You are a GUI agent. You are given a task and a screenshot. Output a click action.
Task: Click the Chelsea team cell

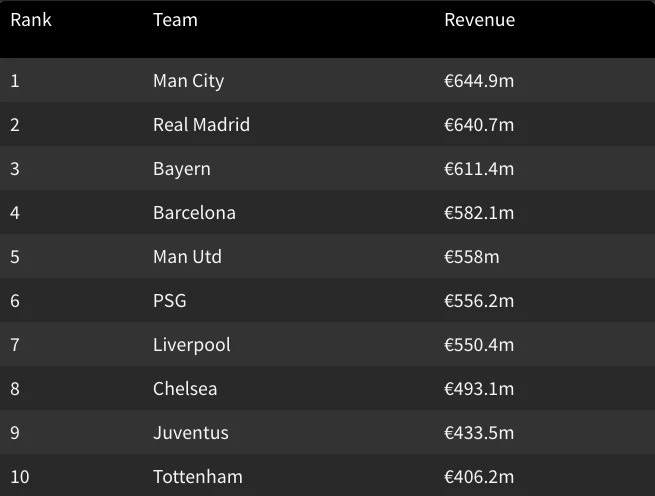pyautogui.click(x=185, y=389)
